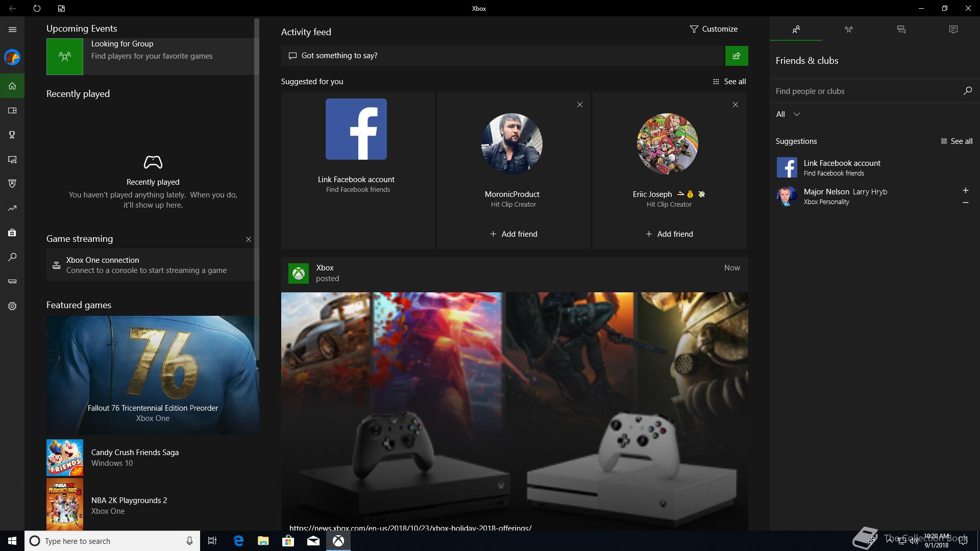The width and height of the screenshot is (980, 551).
Task: Add Eriic Joseph as friend
Action: pos(669,234)
